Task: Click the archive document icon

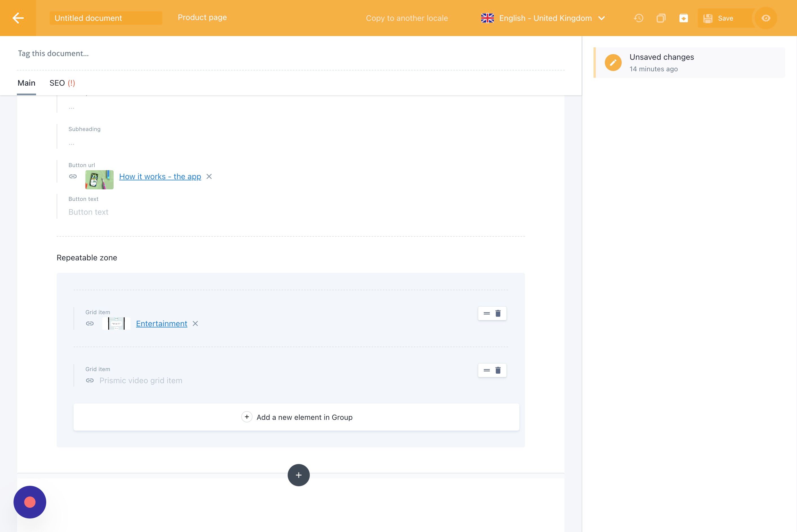Action: 683,18
